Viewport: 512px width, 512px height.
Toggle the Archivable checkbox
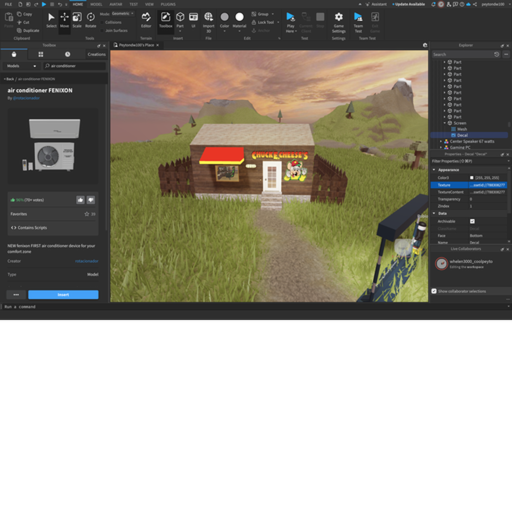(x=472, y=221)
